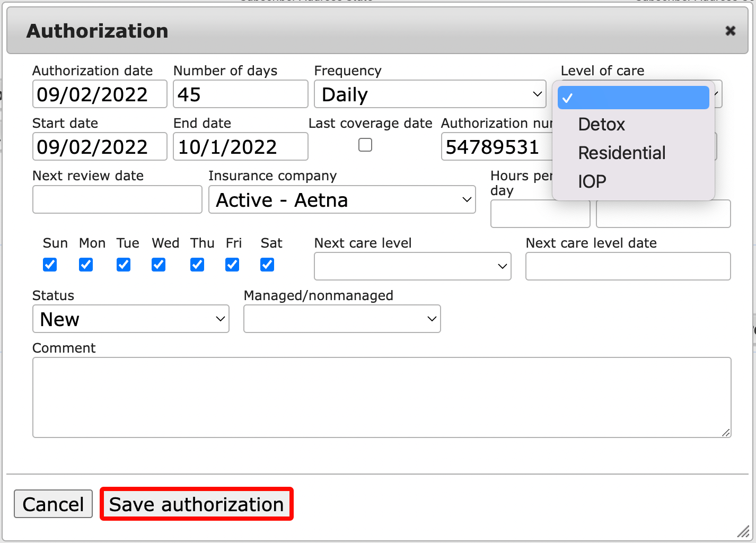Focus the Next review date field
Viewport: 756px width, 543px height.
pos(117,200)
